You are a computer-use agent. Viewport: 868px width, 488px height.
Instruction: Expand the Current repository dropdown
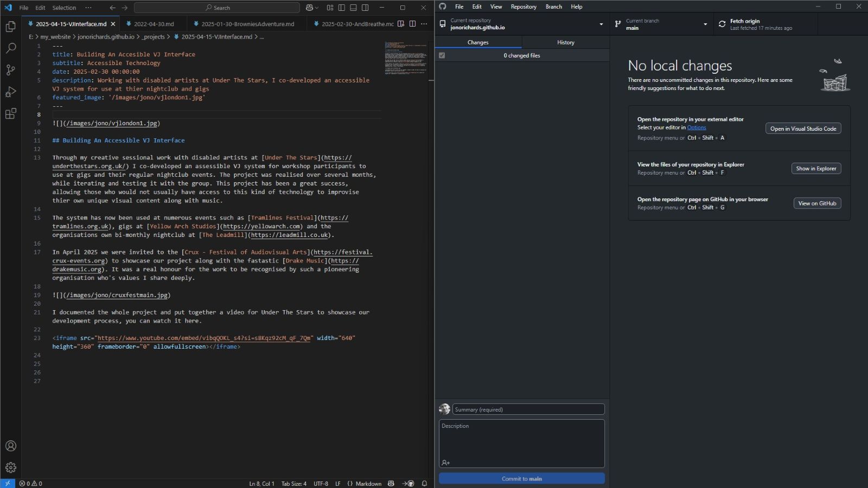tap(521, 24)
